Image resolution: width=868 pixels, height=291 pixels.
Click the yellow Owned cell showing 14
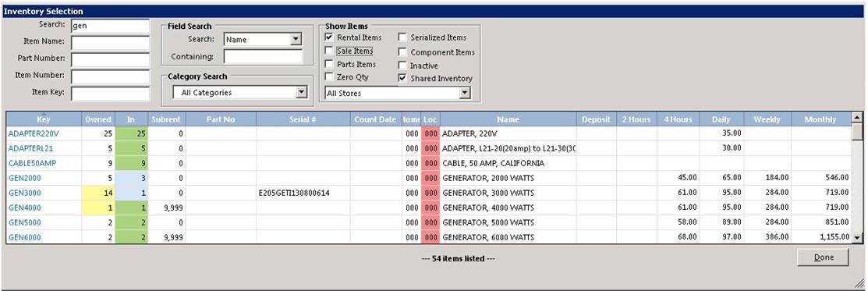(98, 193)
